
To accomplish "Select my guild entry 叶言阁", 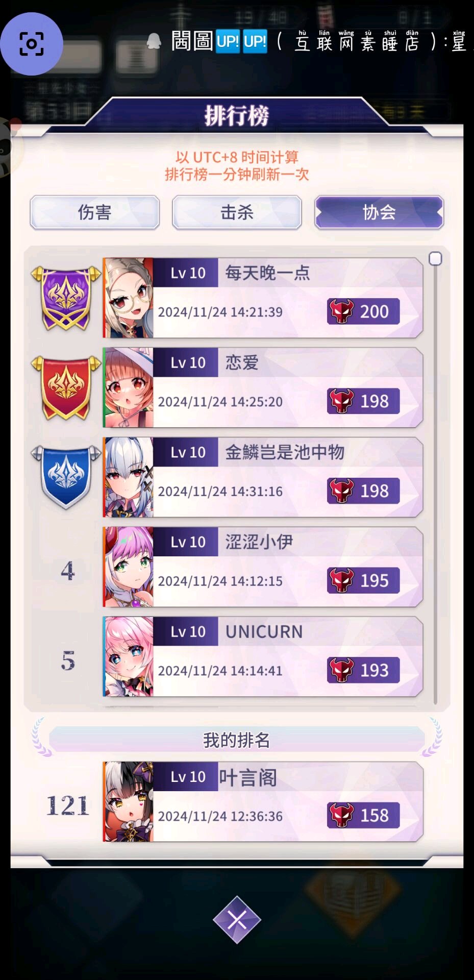I will click(263, 802).
